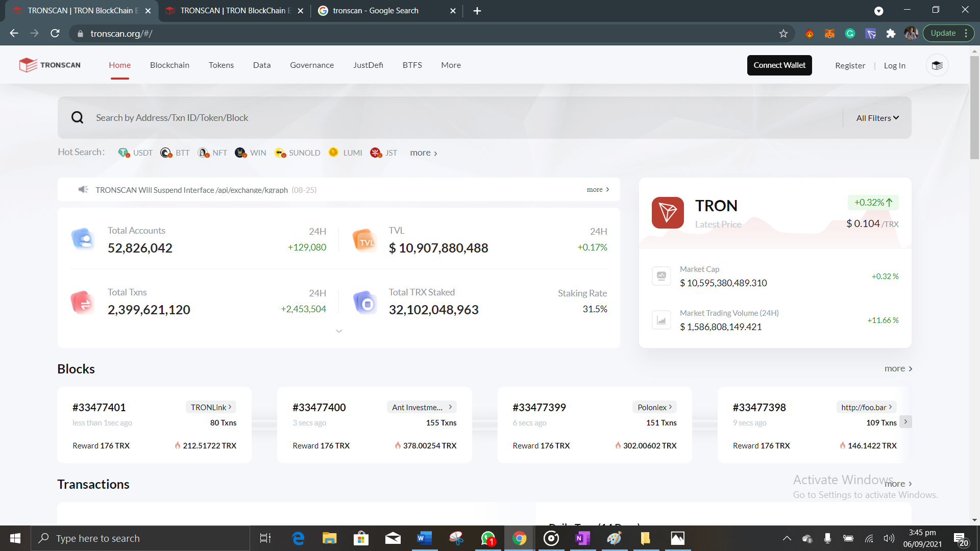The height and width of the screenshot is (551, 980).
Task: Select SUNOLD hot search token
Action: tap(297, 153)
